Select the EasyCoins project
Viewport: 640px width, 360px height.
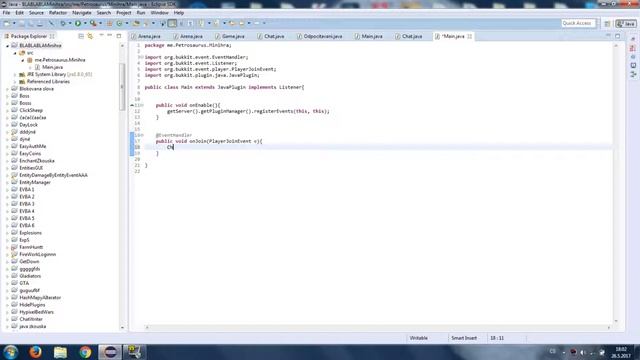(x=30, y=153)
